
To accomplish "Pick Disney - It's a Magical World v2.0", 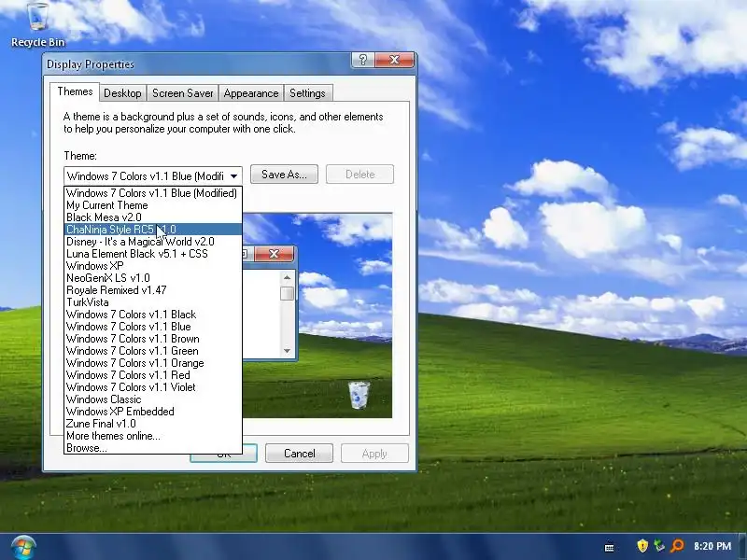I will point(153,242).
